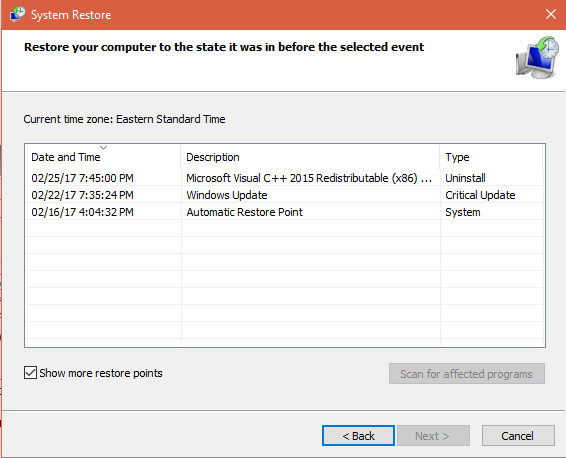Select the Automatic Restore Point row
566x458 pixels.
284,212
